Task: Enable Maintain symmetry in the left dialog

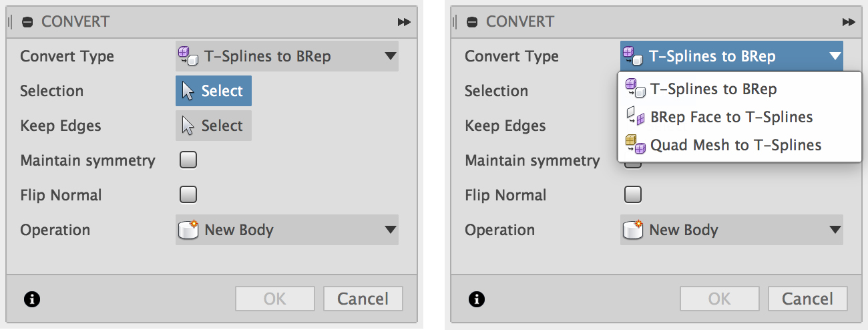Action: [x=188, y=160]
